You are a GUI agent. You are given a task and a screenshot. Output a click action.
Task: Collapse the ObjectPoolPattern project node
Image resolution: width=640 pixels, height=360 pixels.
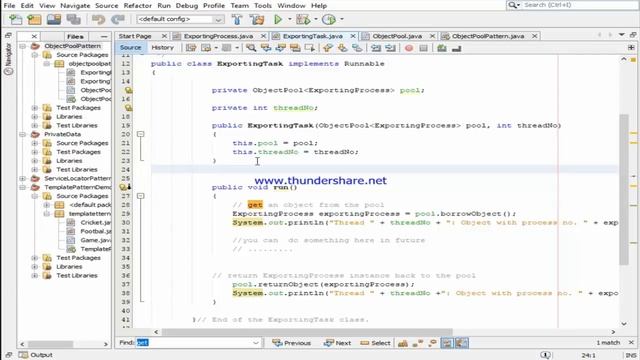(23, 46)
